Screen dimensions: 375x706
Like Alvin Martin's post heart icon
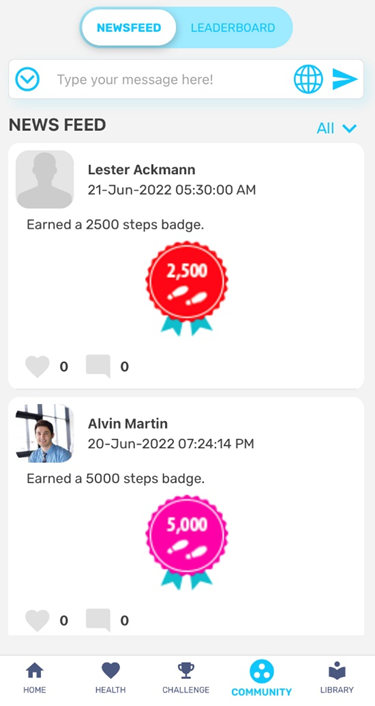[x=37, y=620]
